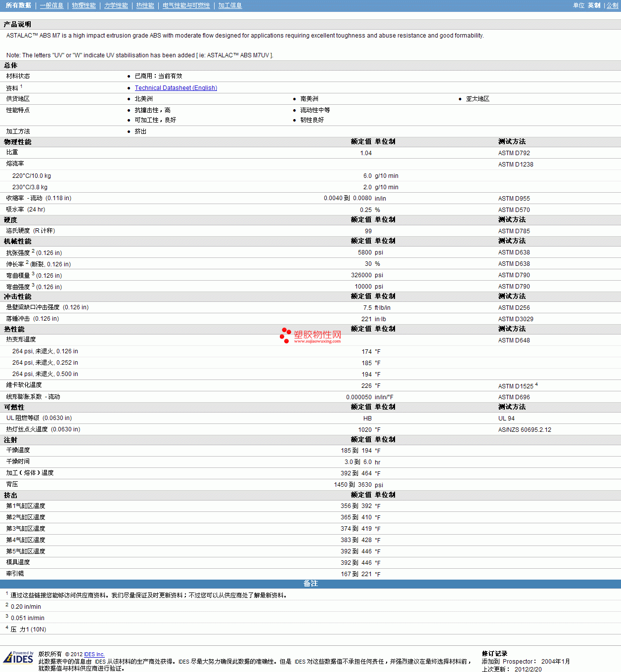621x672 pixels.
Task: Click the ASTM D785 test method
Action: click(x=514, y=231)
